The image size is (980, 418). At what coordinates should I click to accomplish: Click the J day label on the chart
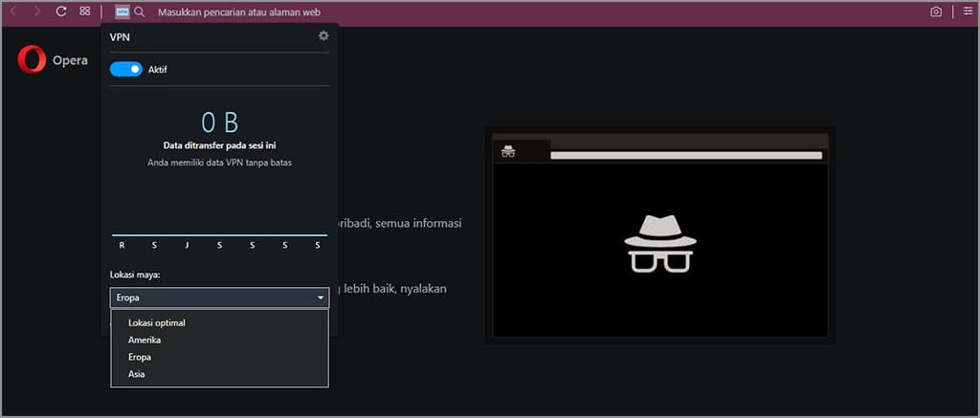coord(187,246)
